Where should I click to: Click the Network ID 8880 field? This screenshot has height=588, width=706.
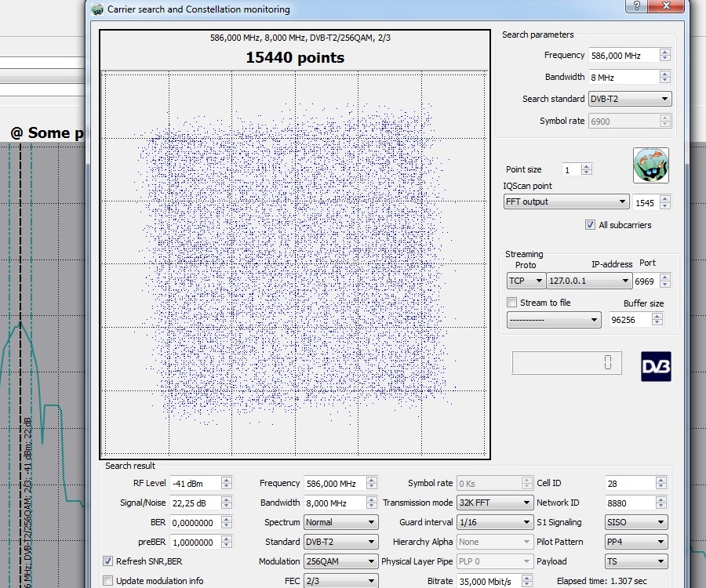click(x=631, y=503)
